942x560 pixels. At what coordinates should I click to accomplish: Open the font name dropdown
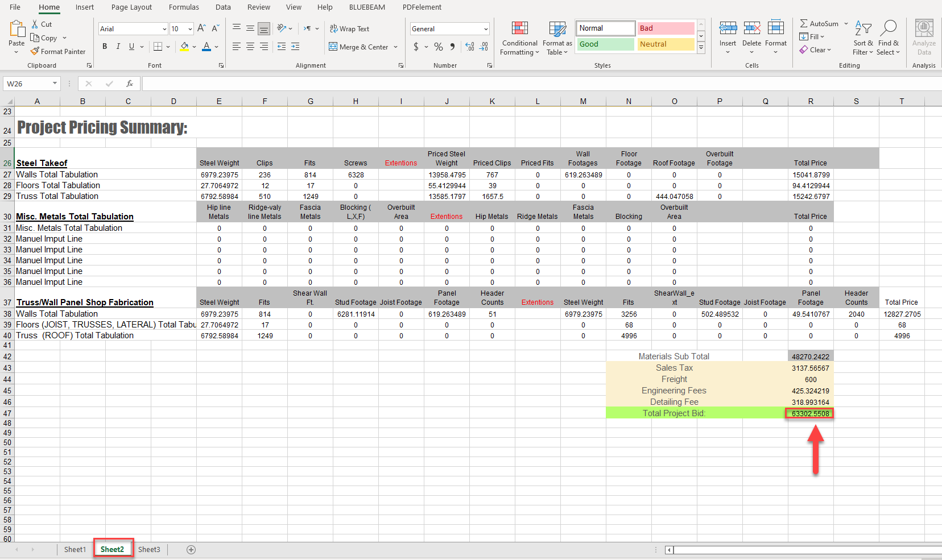pos(164,28)
